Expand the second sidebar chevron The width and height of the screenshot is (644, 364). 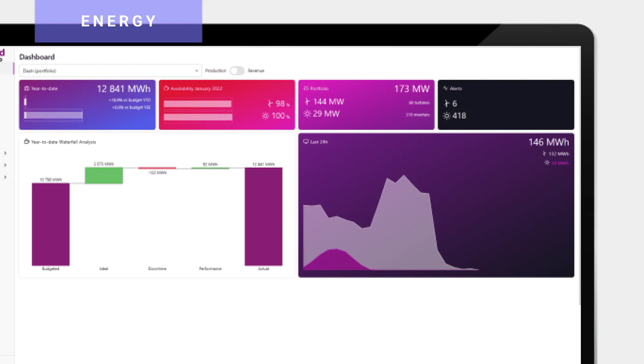click(x=5, y=165)
